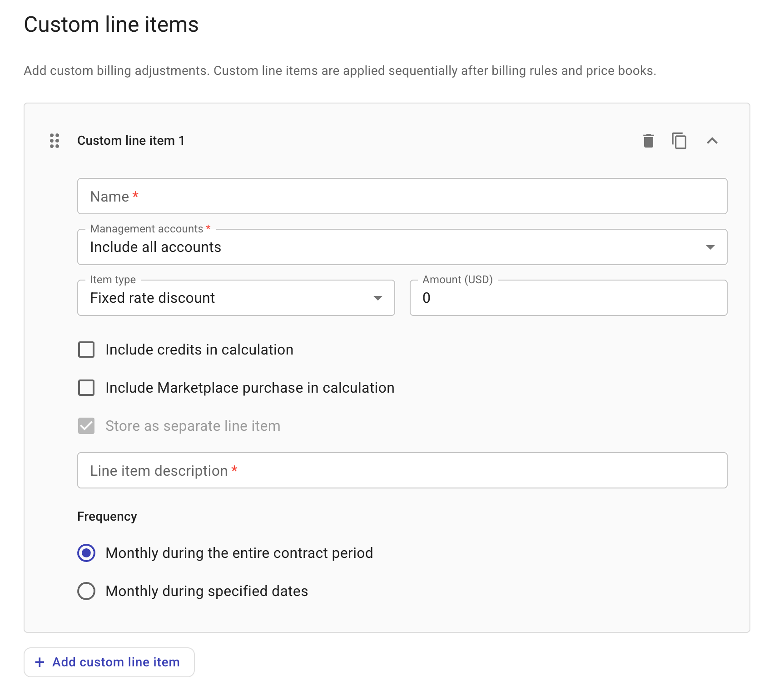Click the Custom line item 1 header title
This screenshot has height=685, width=784.
[131, 141]
